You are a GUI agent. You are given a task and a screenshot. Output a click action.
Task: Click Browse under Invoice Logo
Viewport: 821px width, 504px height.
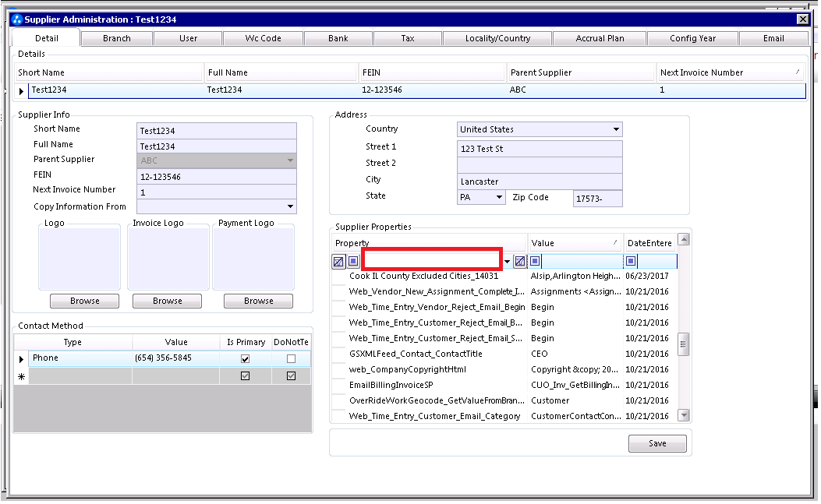(x=168, y=301)
